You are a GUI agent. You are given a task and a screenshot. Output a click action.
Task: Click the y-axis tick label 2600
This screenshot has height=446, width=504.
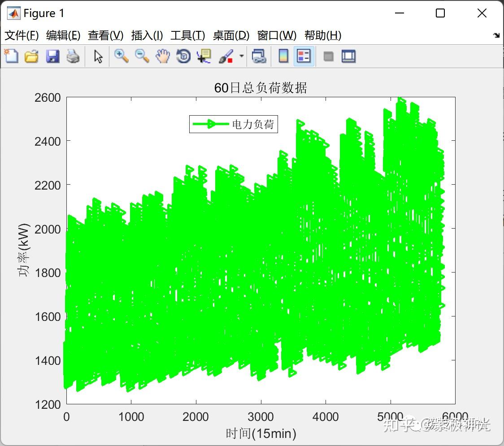[x=48, y=98]
